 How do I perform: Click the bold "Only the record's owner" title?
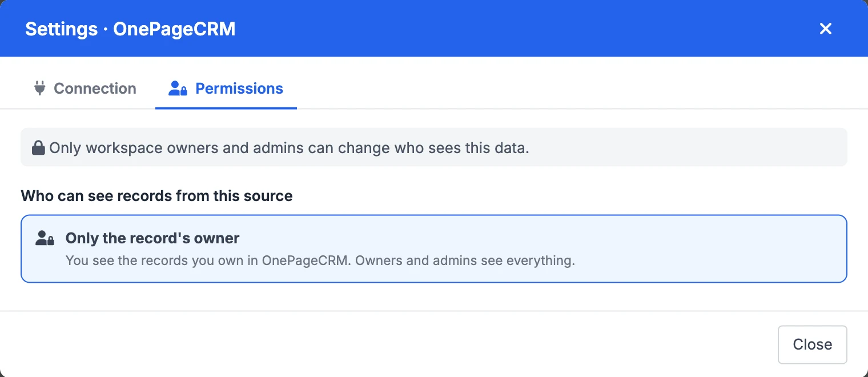click(152, 238)
